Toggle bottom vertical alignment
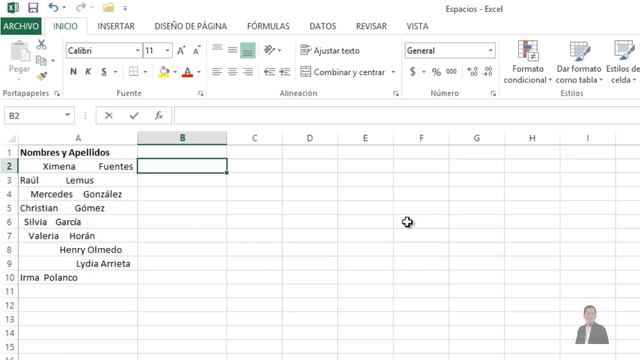This screenshot has height=360, width=640. click(248, 50)
